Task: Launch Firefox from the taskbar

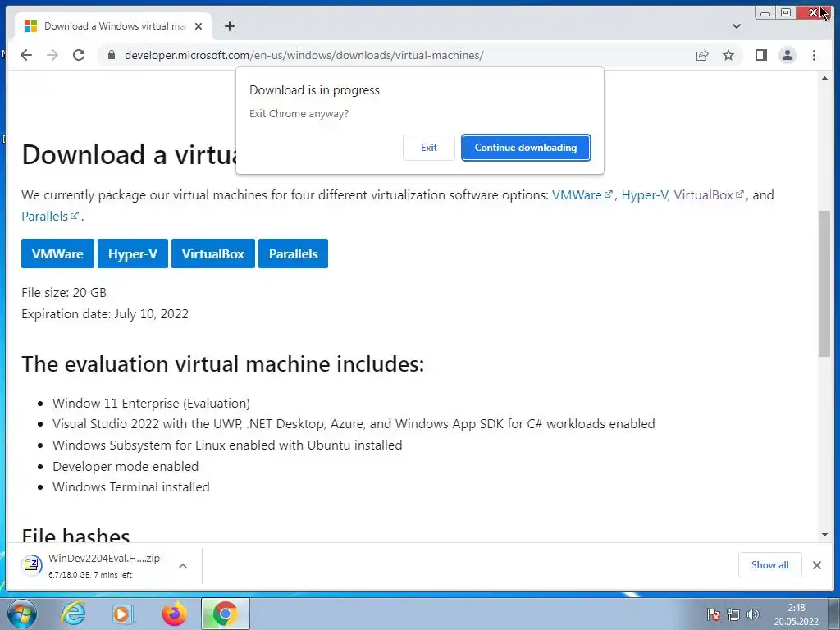Action: pyautogui.click(x=174, y=614)
